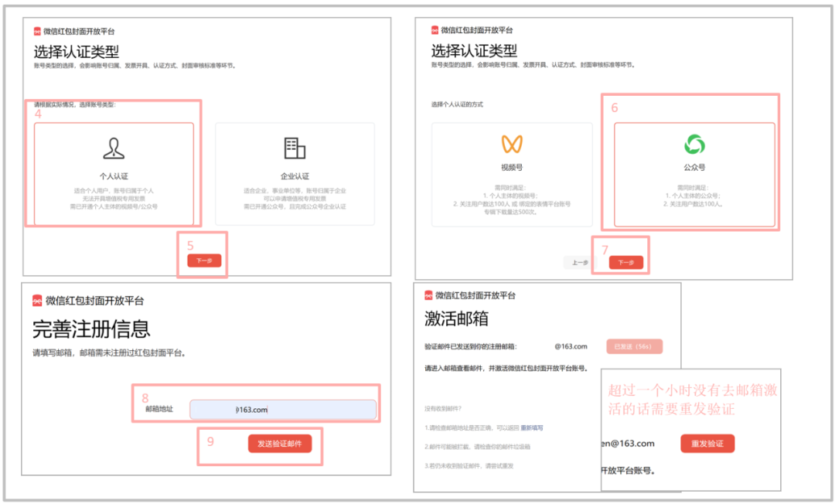Open the 重新填写 link
The image size is (835, 504).
pos(531,427)
